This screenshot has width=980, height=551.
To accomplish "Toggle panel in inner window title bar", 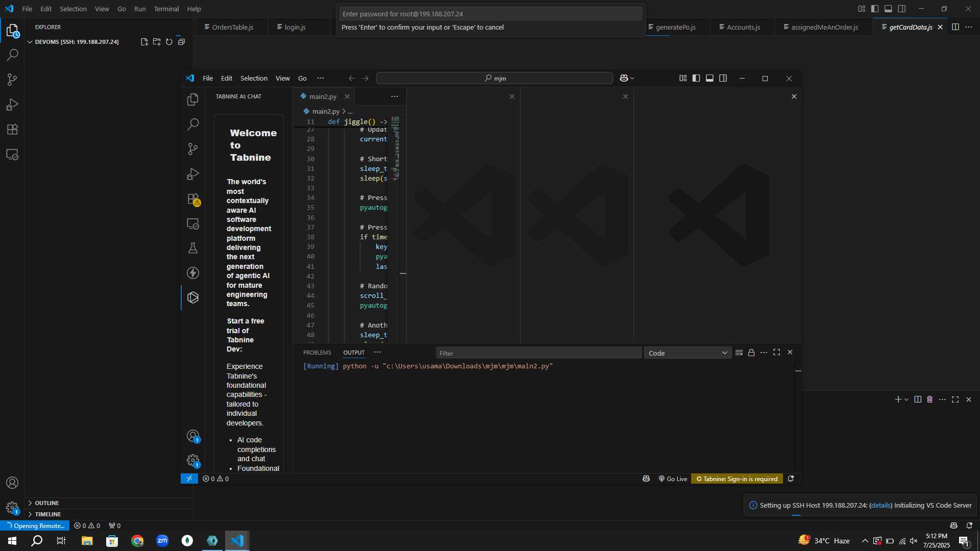I will click(x=709, y=78).
